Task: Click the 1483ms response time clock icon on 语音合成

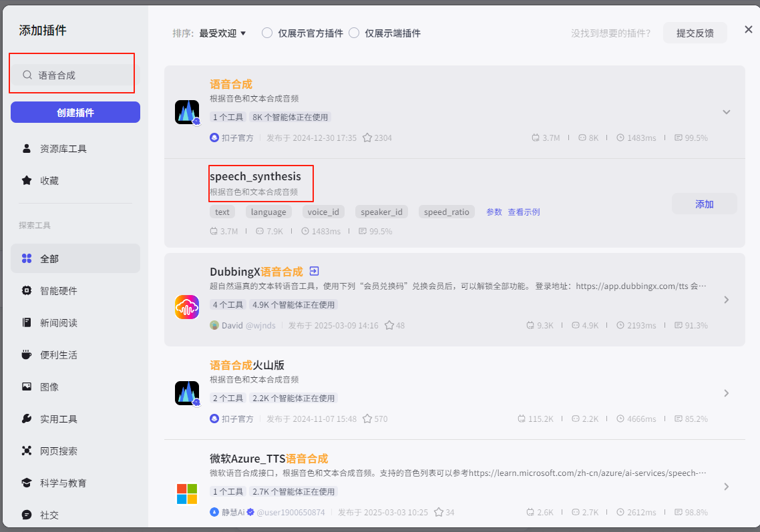Action: coord(620,138)
